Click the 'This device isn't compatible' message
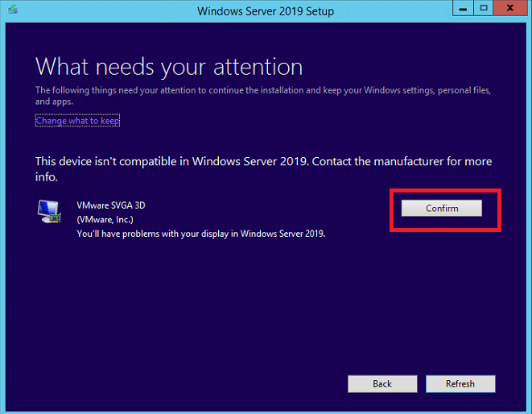532x414 pixels. [105, 161]
